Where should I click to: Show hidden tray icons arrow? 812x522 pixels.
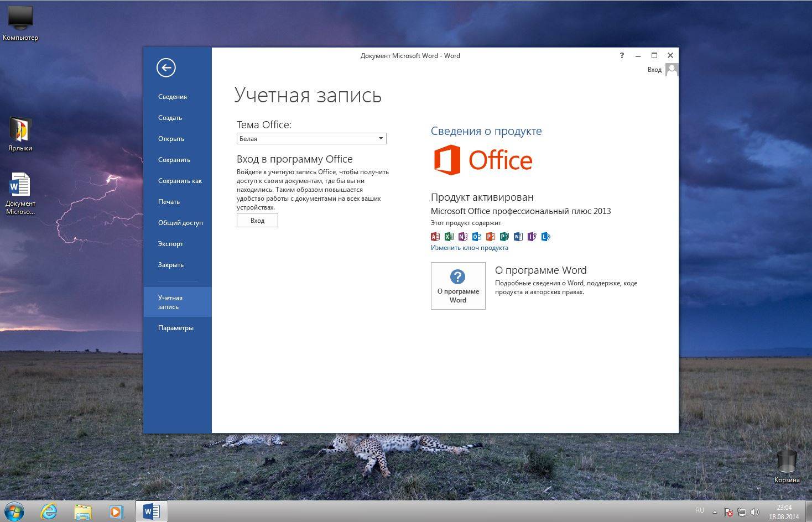[715, 513]
